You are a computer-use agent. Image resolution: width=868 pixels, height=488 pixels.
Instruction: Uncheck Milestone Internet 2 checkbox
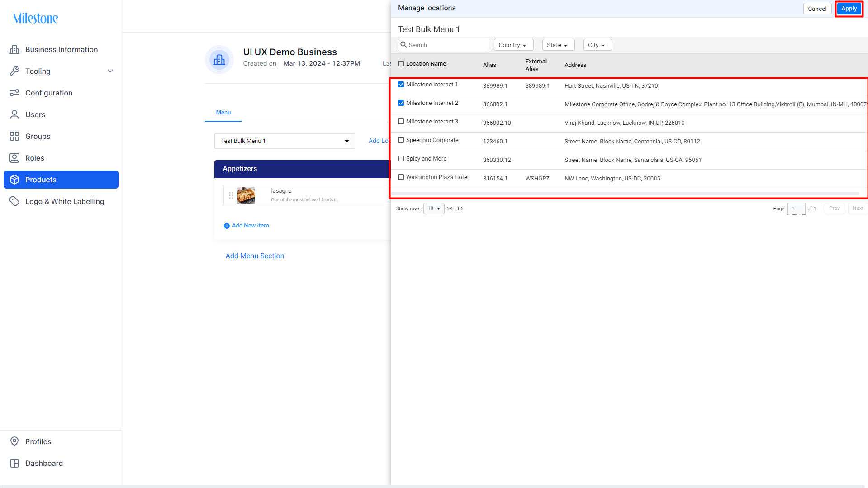tap(401, 103)
